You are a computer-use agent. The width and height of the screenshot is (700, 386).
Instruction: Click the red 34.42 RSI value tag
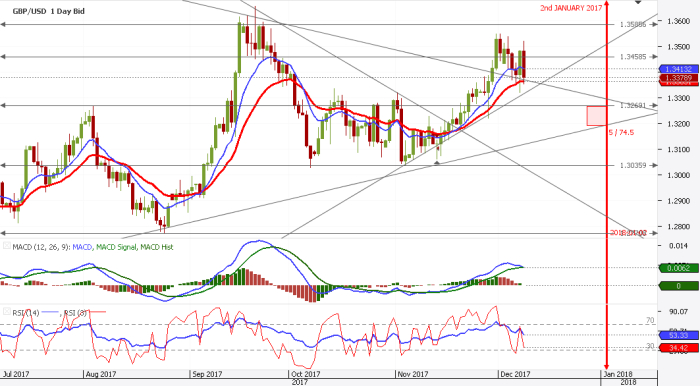click(679, 348)
